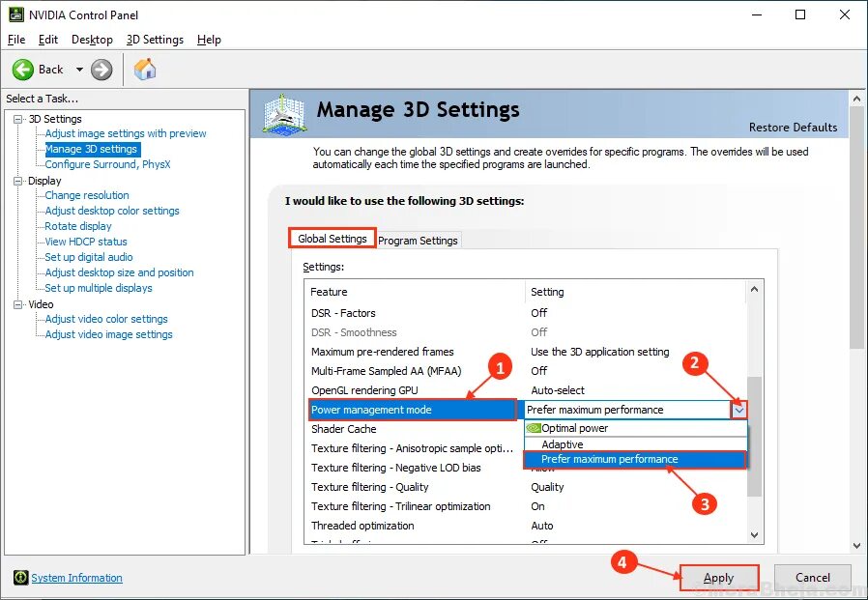The width and height of the screenshot is (868, 600).
Task: Click the Auto-select setting value
Action: coord(558,390)
